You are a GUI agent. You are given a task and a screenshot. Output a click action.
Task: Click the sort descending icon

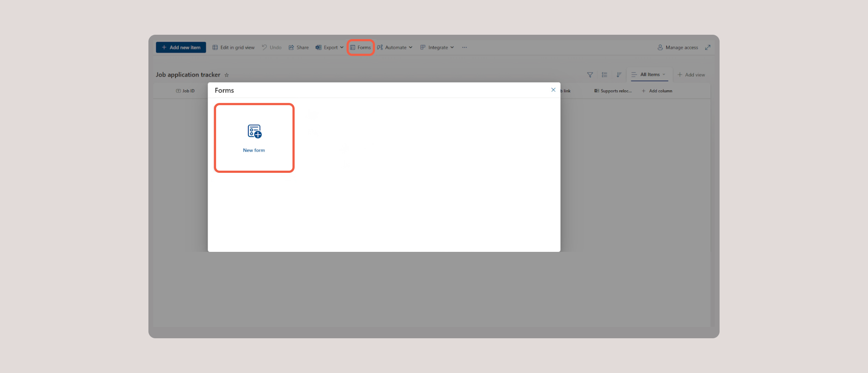coord(619,75)
